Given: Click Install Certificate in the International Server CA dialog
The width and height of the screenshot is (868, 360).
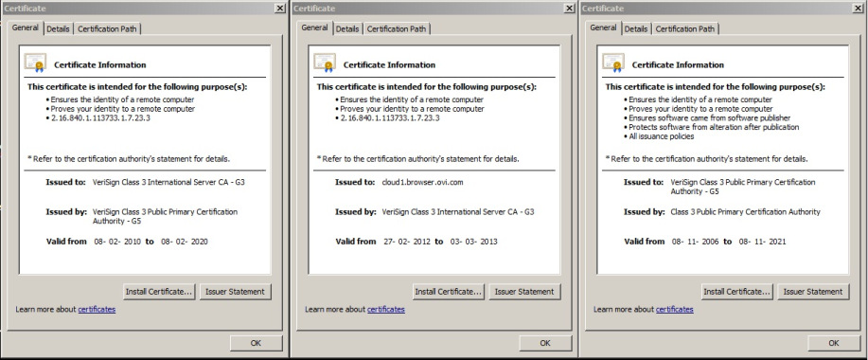Looking at the screenshot, I should [x=159, y=292].
